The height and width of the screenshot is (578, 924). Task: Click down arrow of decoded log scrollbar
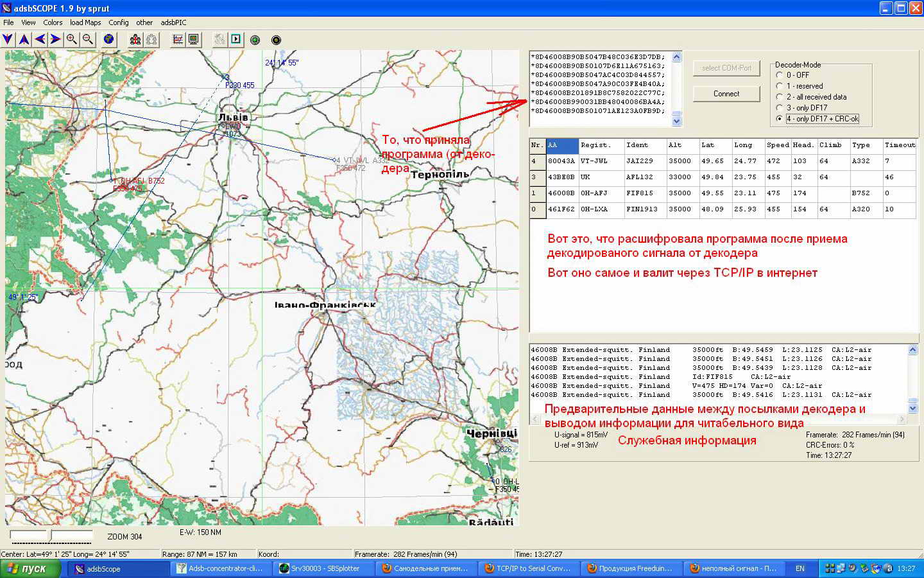pyautogui.click(x=912, y=408)
